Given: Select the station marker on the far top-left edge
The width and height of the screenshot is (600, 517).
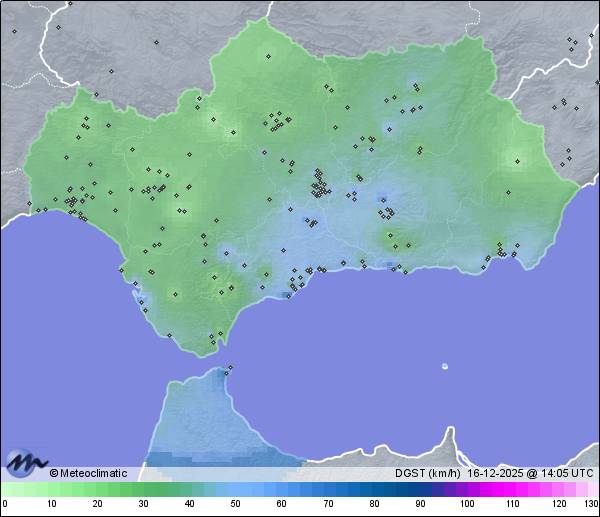Looking at the screenshot, I should coord(15,31).
